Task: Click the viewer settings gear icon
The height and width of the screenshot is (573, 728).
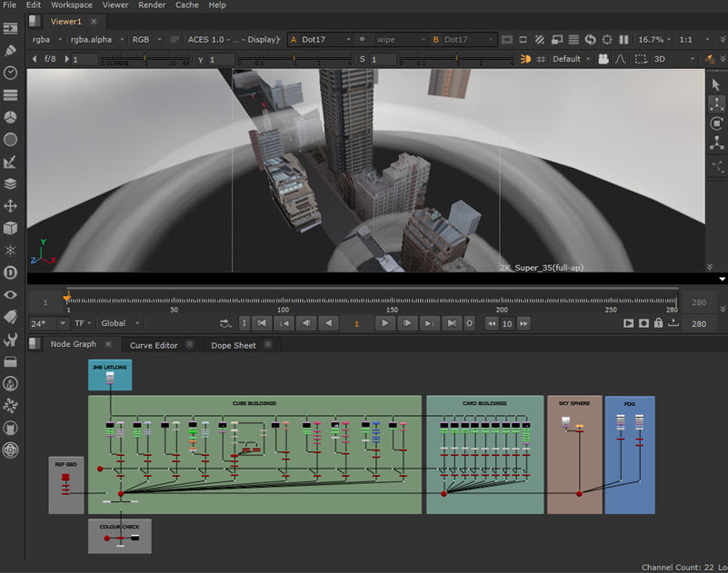Action: point(606,39)
